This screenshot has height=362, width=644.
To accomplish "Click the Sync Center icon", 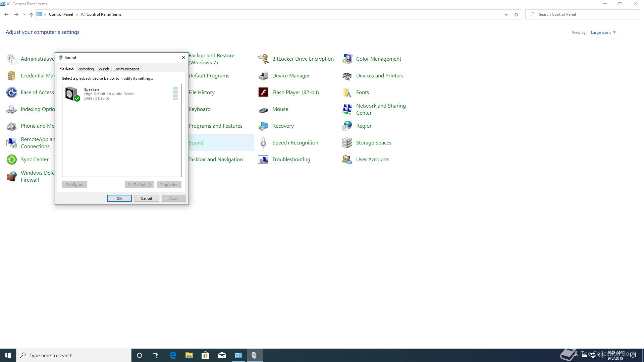I will coord(12,160).
